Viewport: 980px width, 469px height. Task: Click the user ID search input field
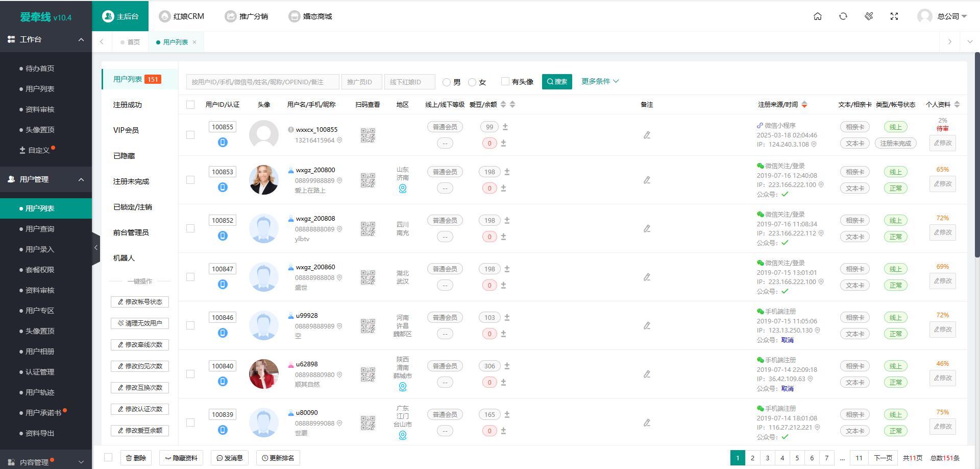tap(262, 82)
